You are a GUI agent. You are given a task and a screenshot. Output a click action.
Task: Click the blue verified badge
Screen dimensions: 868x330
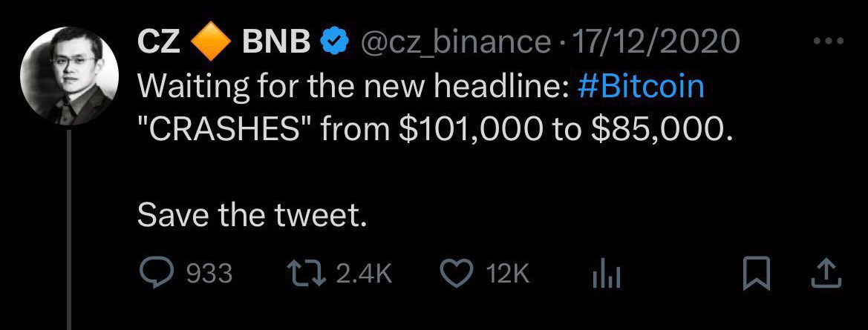[x=334, y=44]
